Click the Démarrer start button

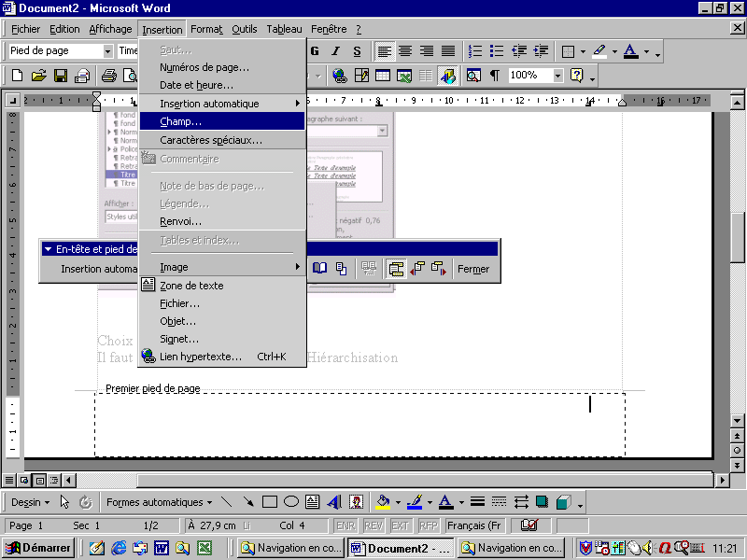(x=39, y=548)
